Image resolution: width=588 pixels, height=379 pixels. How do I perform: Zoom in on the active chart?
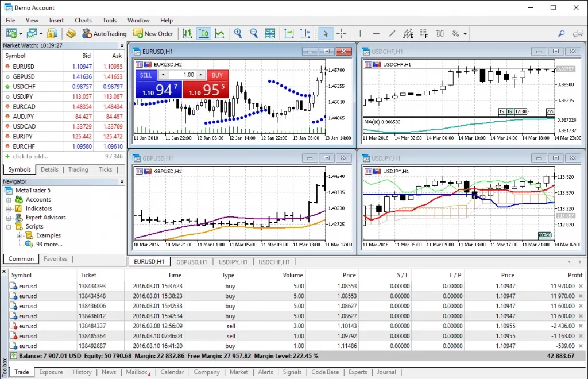(x=238, y=33)
